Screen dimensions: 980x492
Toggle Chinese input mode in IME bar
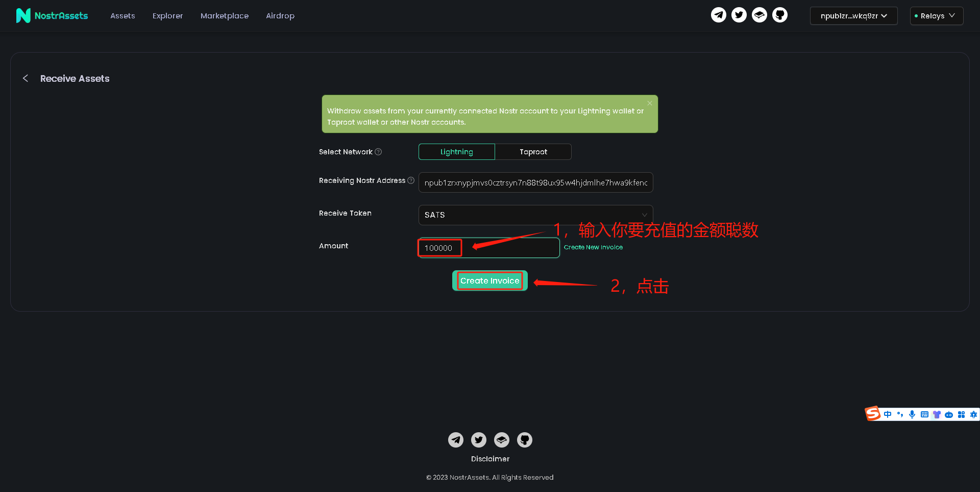coord(888,414)
